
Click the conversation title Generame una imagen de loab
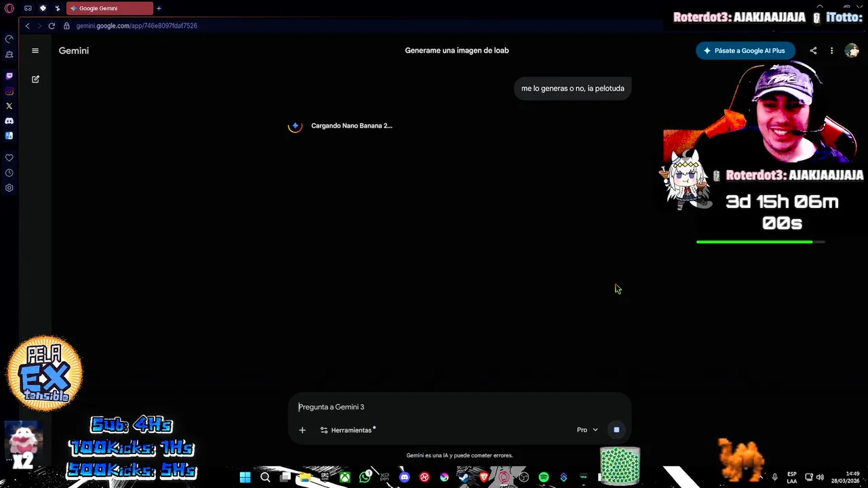(x=457, y=51)
